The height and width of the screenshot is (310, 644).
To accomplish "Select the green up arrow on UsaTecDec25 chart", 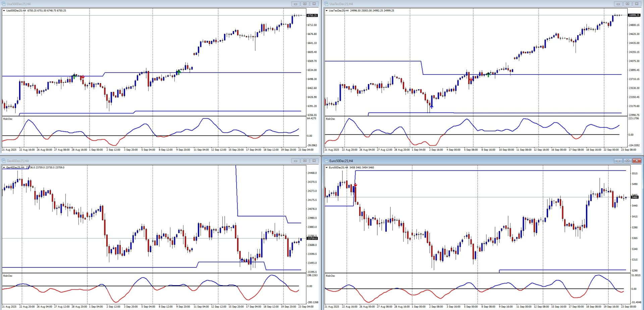I will 489,75.
